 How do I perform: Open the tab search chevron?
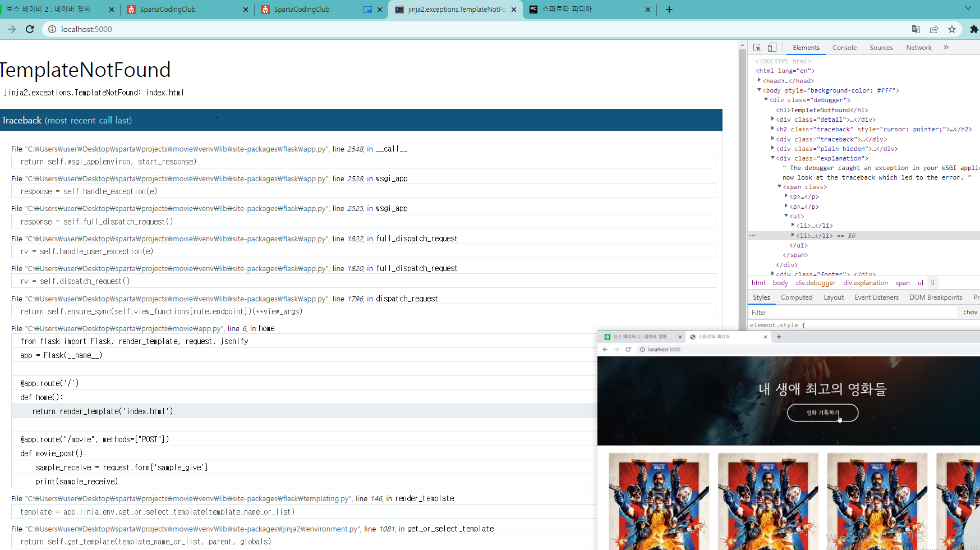968,8
